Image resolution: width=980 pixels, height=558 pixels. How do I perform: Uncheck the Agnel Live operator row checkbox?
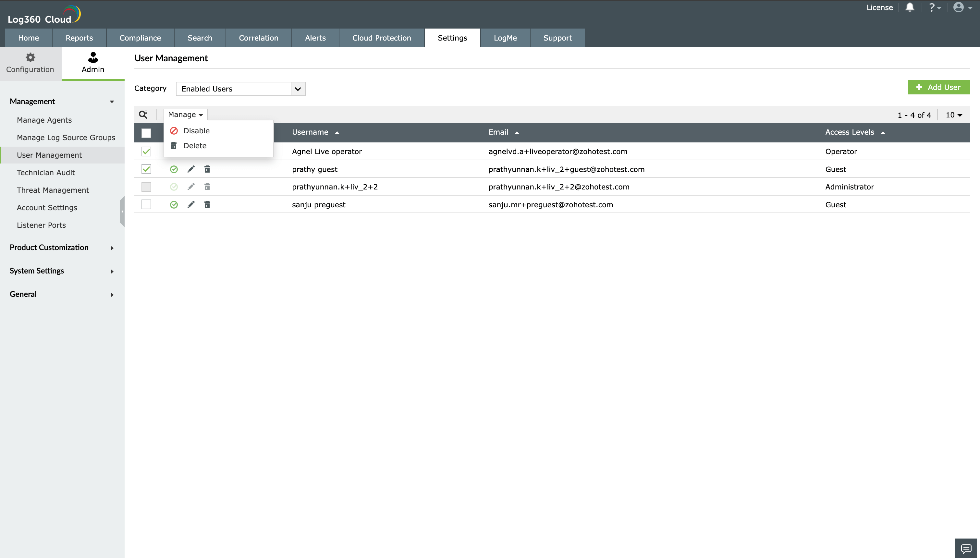[x=146, y=151]
